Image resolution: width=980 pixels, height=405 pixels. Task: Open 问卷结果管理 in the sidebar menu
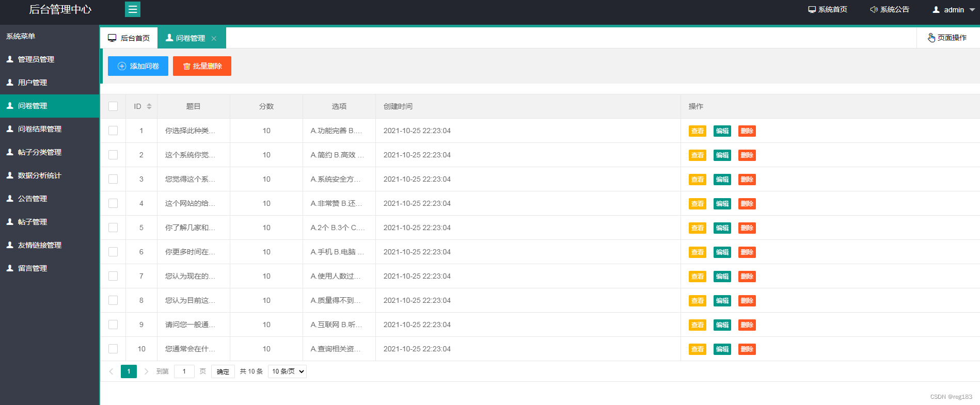(50, 129)
